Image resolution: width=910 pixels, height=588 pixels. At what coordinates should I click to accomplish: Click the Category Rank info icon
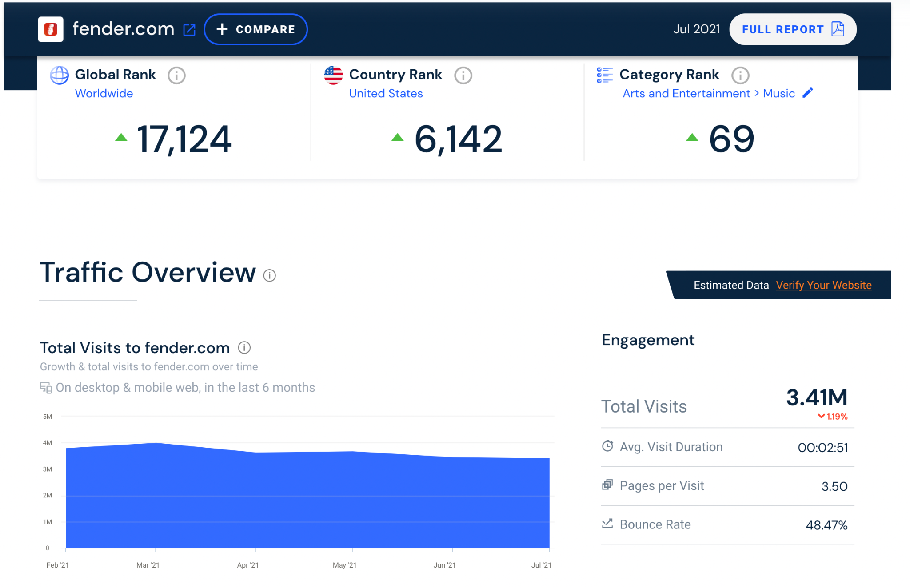(740, 75)
